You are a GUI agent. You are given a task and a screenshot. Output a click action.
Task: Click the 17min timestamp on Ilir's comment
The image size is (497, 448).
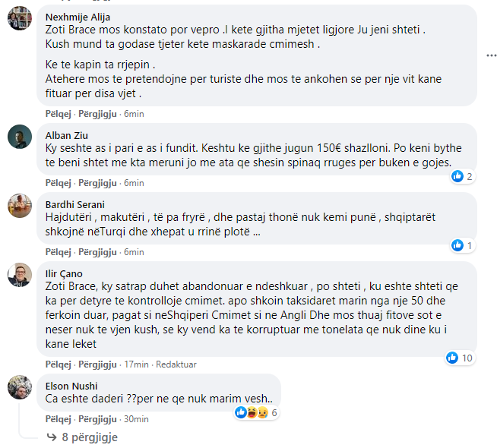coord(137,364)
